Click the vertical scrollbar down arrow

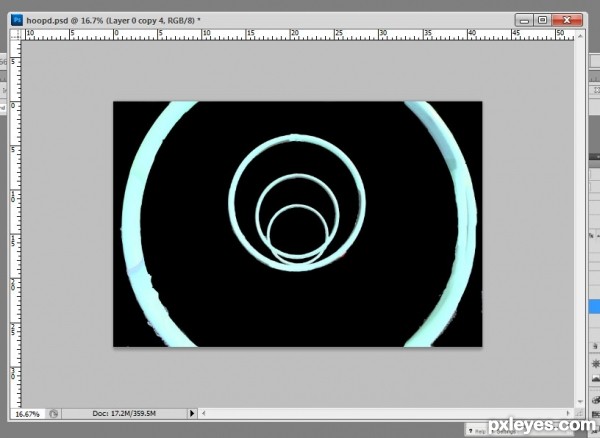pyautogui.click(x=580, y=402)
